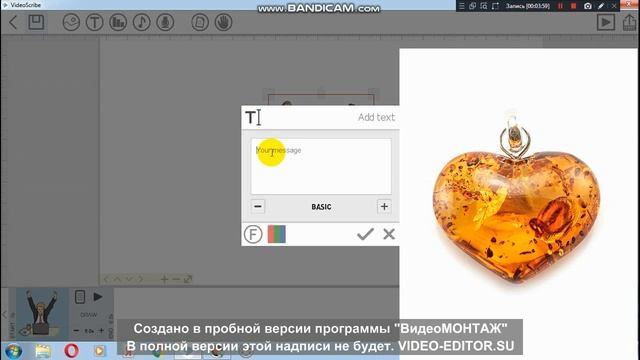Open font manager via F circle icon

253,234
